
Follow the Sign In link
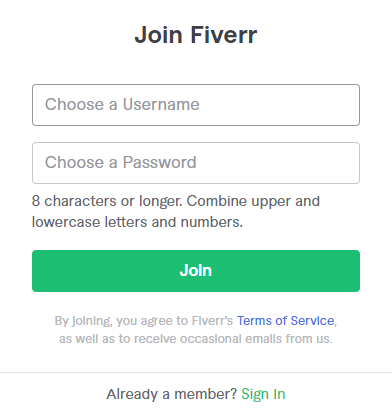[263, 394]
